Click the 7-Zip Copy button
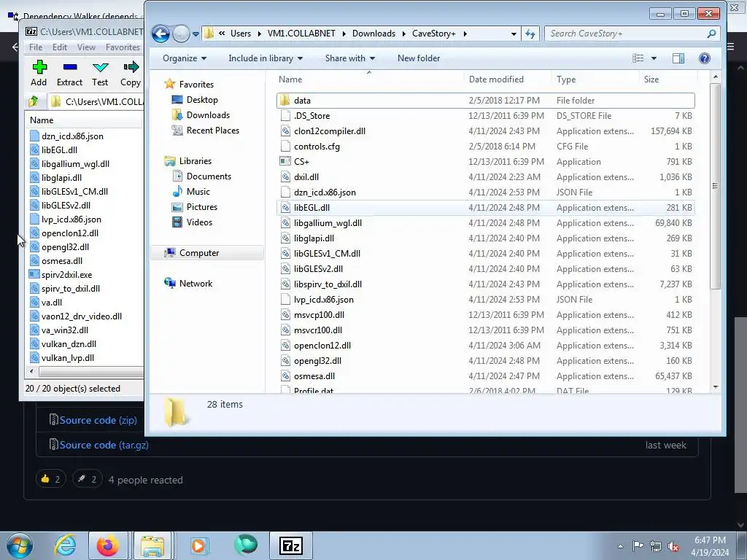 131,73
